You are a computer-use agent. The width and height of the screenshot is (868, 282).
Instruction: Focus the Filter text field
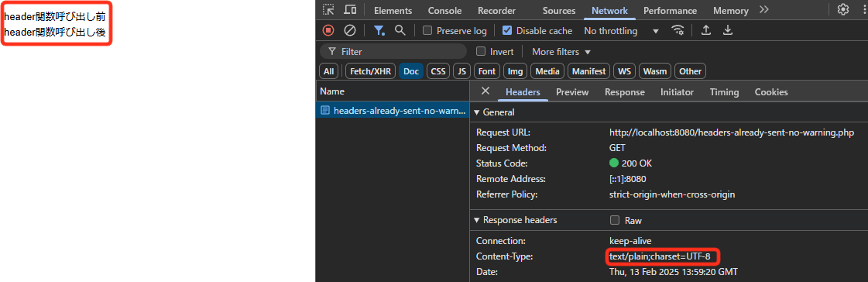pyautogui.click(x=393, y=52)
